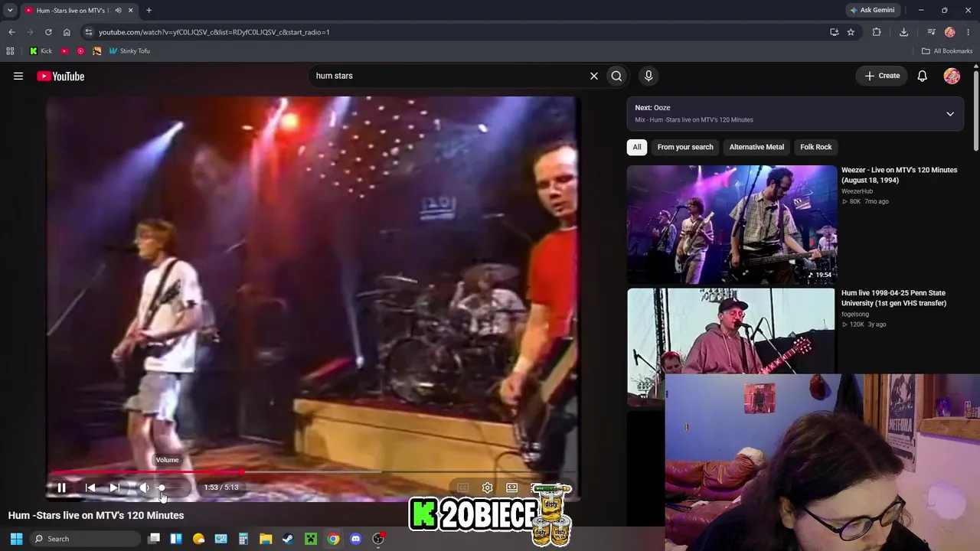Select the 'All' filter chip

[x=637, y=147]
